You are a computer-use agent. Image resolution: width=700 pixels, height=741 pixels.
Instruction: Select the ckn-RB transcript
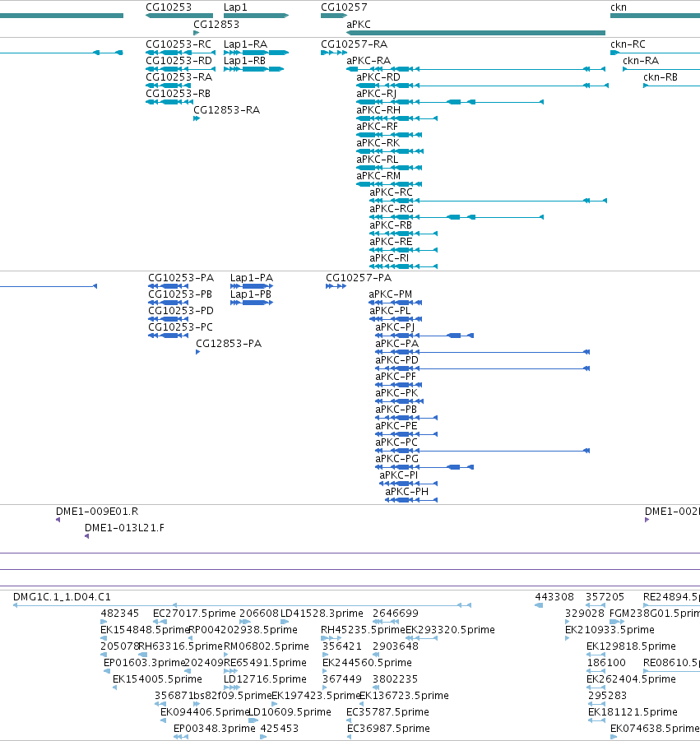click(672, 86)
